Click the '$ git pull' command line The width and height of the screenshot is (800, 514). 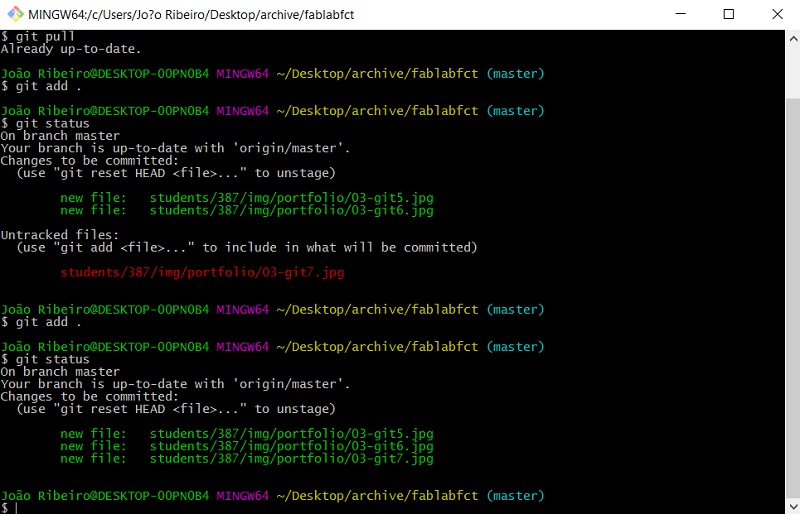pyautogui.click(x=38, y=37)
